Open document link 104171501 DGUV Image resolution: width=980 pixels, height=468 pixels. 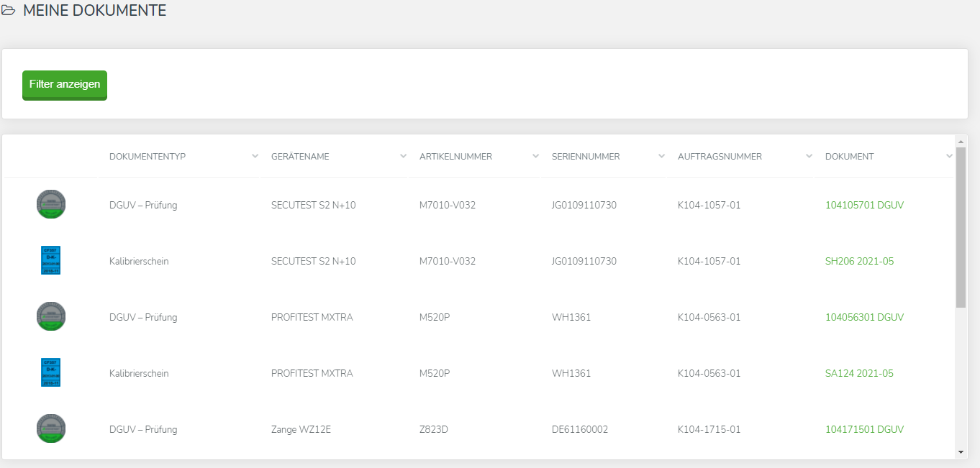pos(864,429)
